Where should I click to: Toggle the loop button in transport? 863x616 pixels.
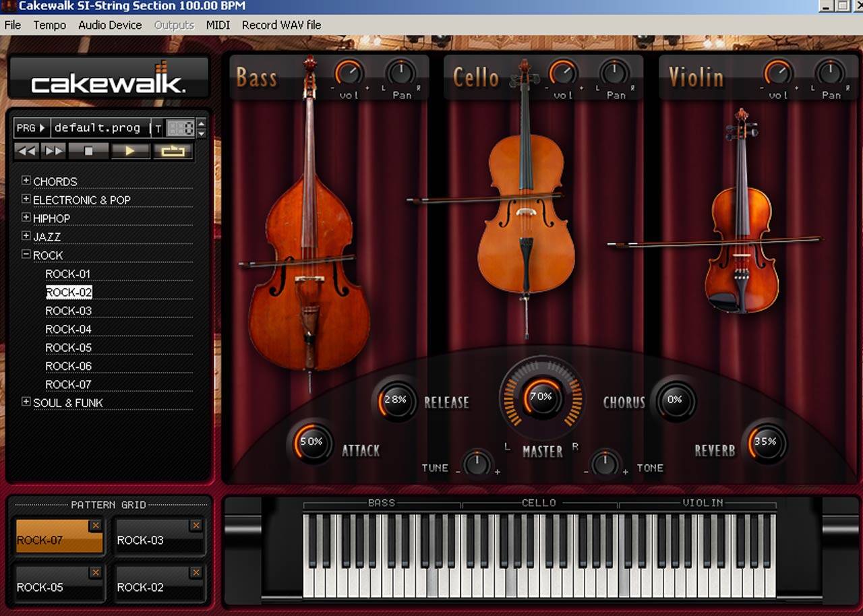(x=173, y=151)
